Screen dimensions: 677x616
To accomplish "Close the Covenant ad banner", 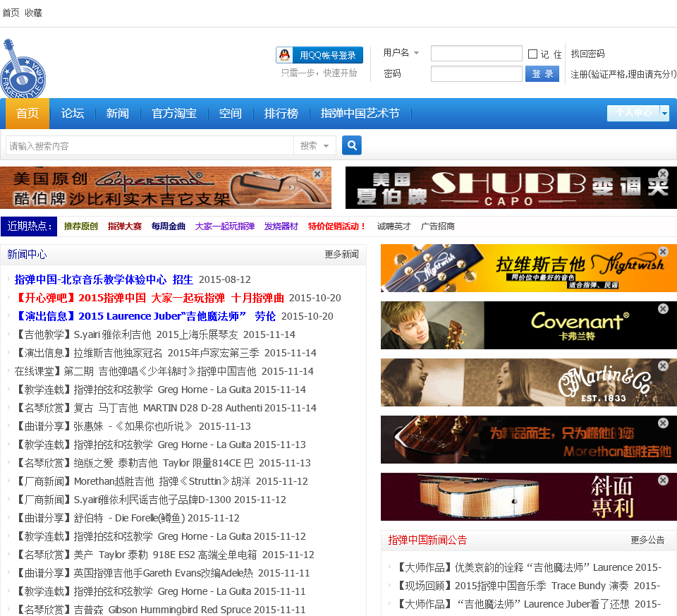I will [x=663, y=308].
